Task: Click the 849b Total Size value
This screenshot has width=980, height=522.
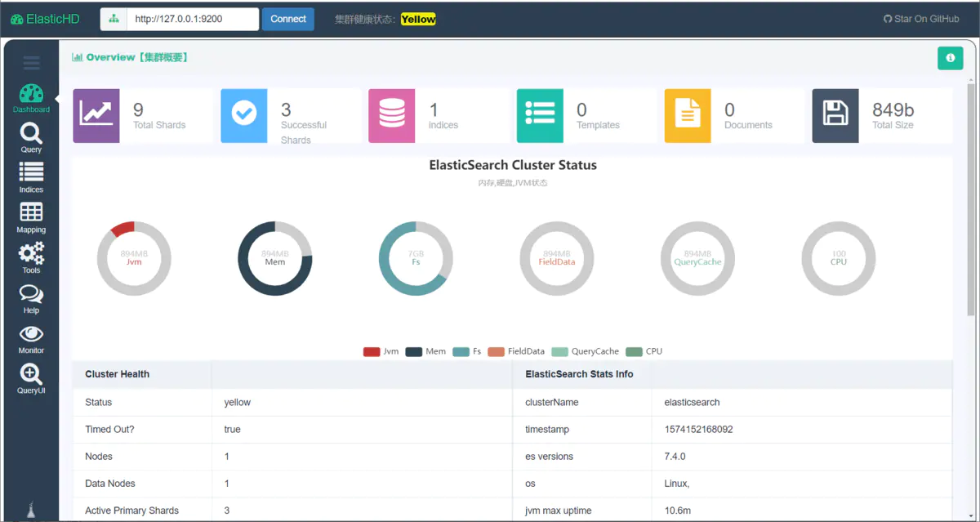Action: pyautogui.click(x=893, y=109)
